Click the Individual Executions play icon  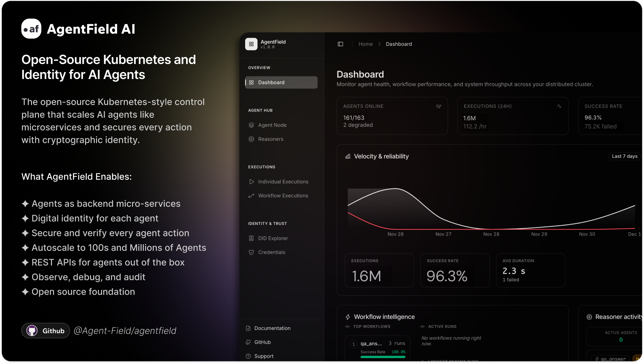[x=251, y=181]
